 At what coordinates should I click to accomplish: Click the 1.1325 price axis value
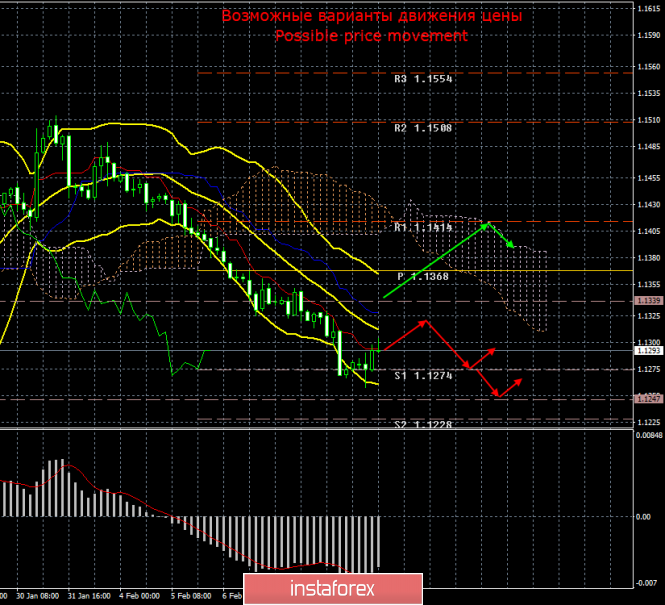649,316
